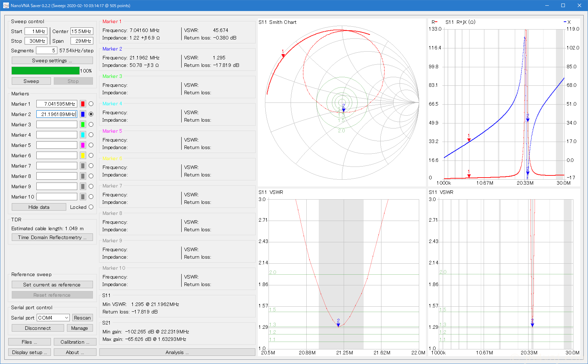Click the S11 Smith Chart title
The image size is (588, 364).
click(277, 22)
